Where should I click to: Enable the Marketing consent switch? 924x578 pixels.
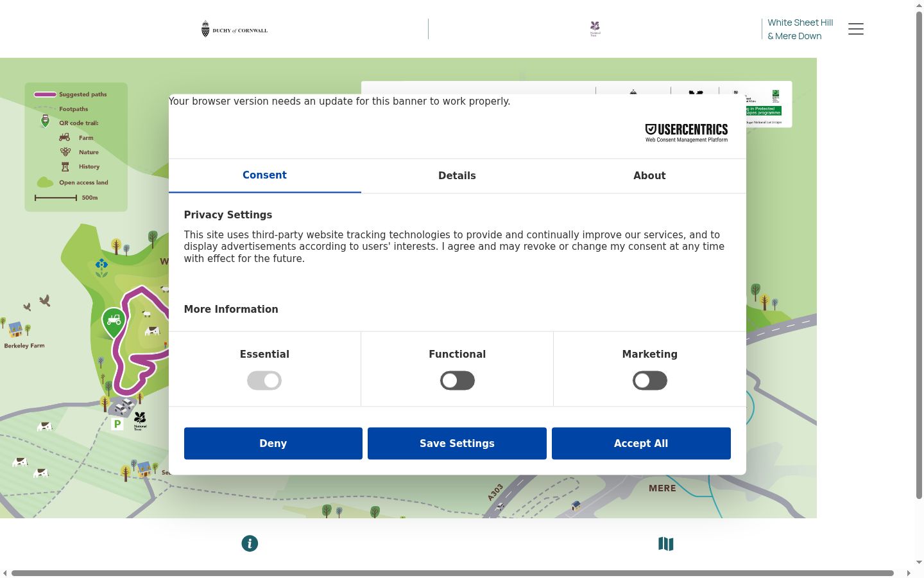pyautogui.click(x=650, y=381)
